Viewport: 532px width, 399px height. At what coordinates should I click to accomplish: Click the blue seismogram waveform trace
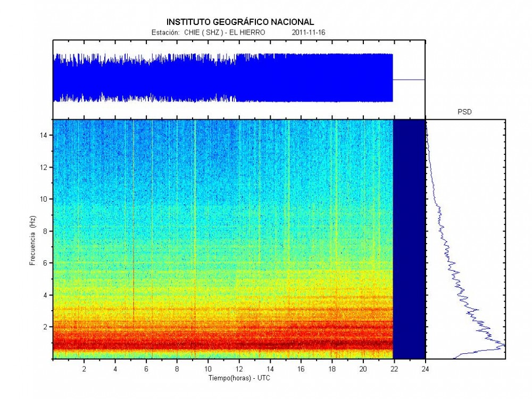tap(223, 78)
